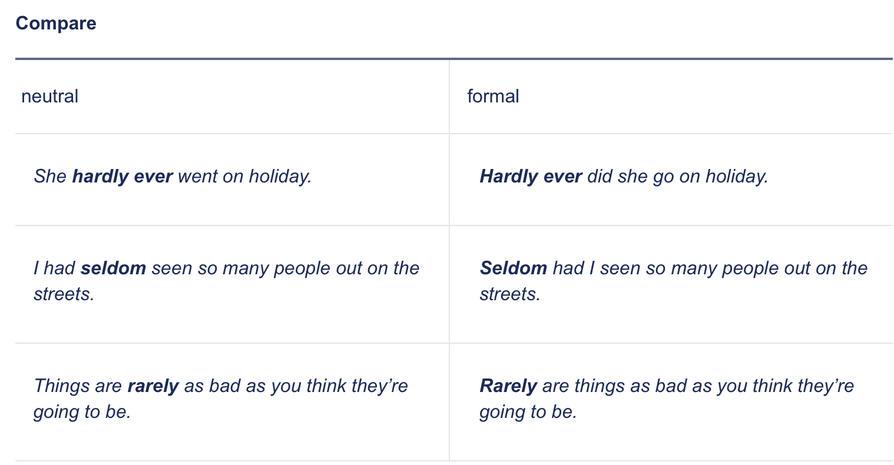Click lowercase bold "rarely" in the neutral sentence

click(x=152, y=386)
